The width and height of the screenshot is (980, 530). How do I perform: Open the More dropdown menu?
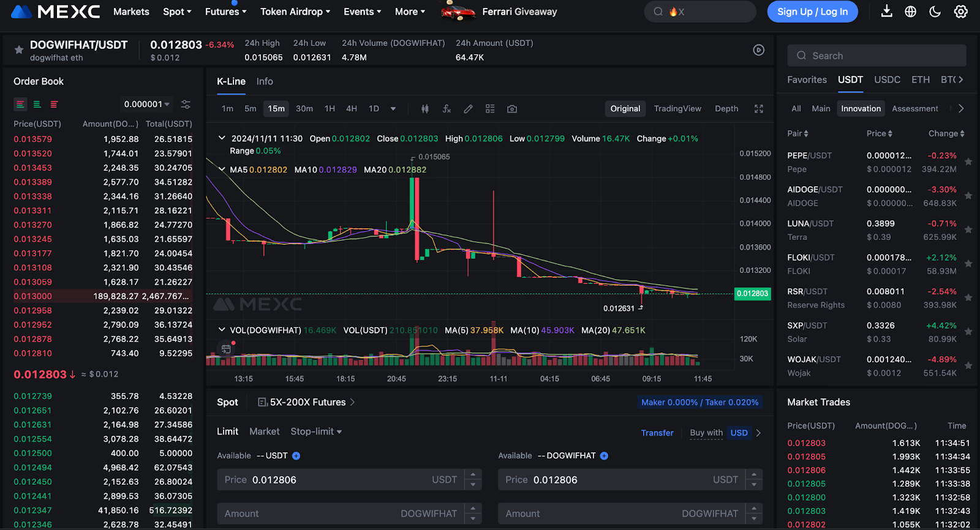[410, 12]
